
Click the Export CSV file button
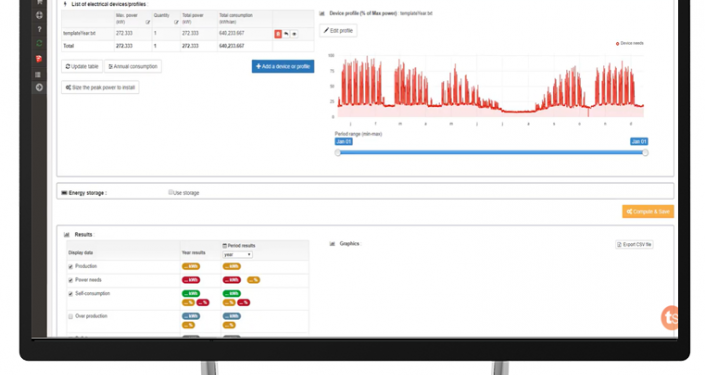pos(634,245)
